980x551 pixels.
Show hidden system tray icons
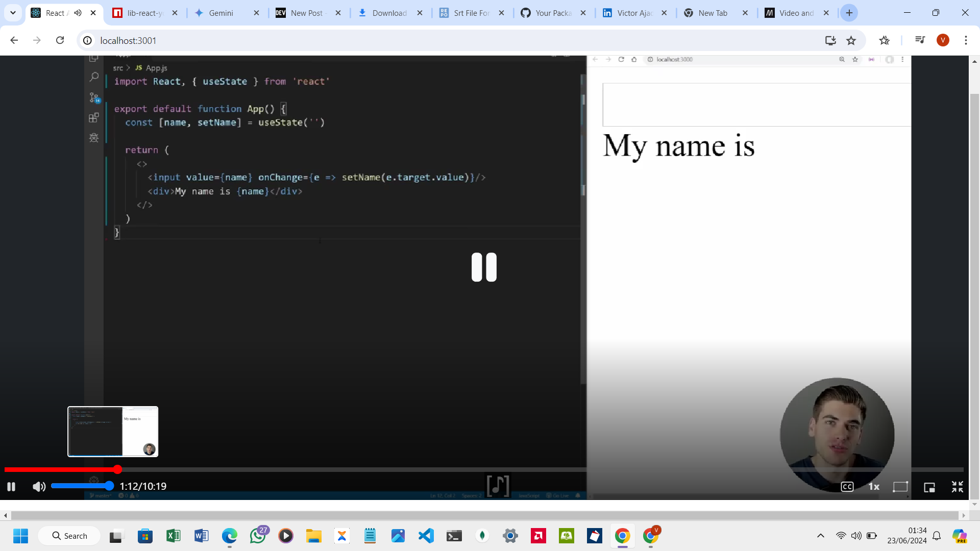(820, 536)
